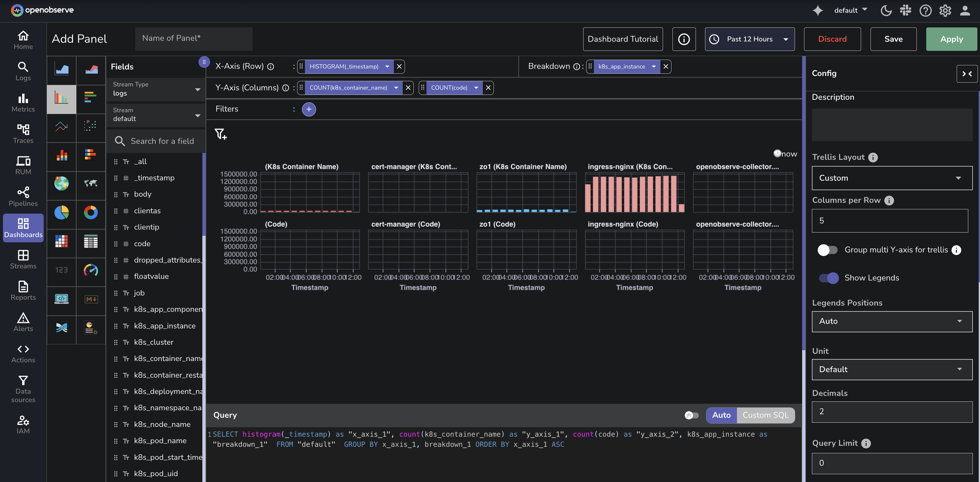Click the add filter condition funnel icon

coord(221,134)
